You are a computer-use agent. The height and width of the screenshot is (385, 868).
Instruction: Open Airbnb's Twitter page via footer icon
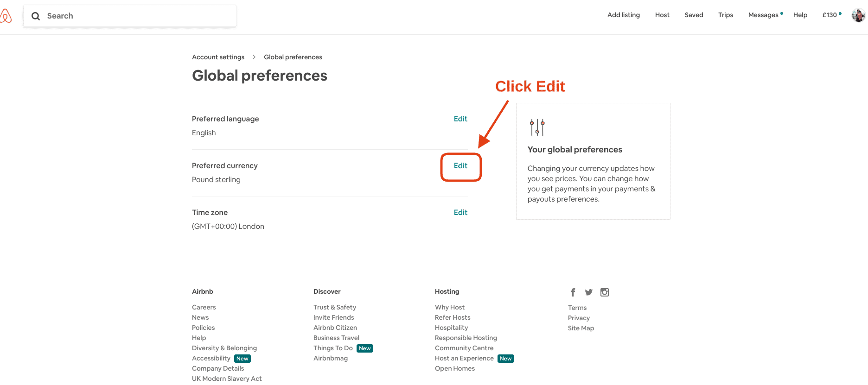588,292
